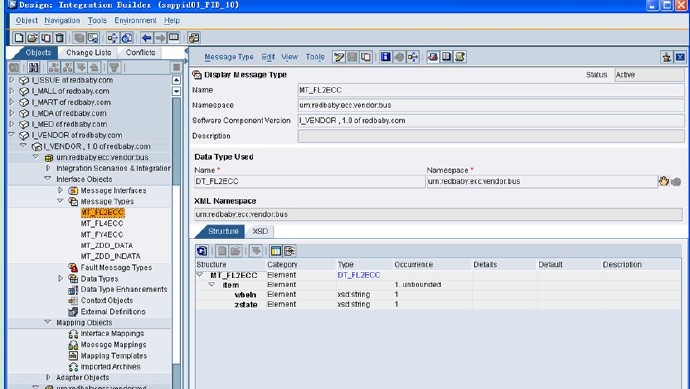Select MT_ZDD_INDATA in the tree

110,256
